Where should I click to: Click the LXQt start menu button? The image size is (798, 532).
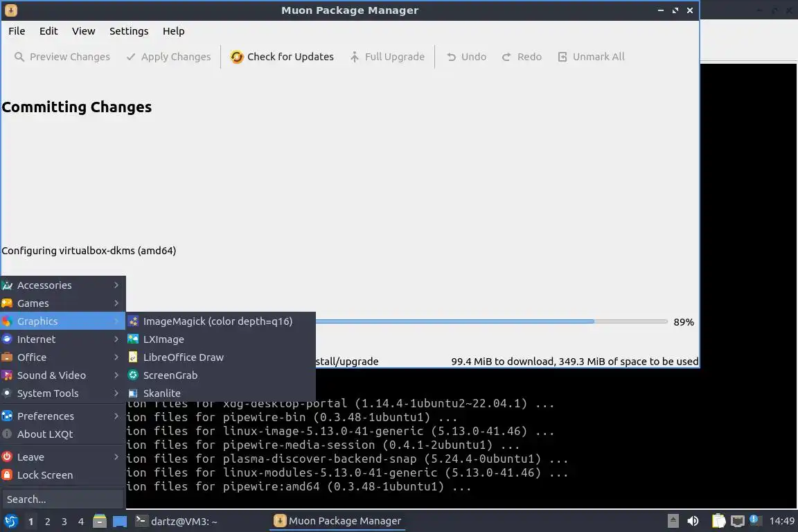pyautogui.click(x=10, y=521)
